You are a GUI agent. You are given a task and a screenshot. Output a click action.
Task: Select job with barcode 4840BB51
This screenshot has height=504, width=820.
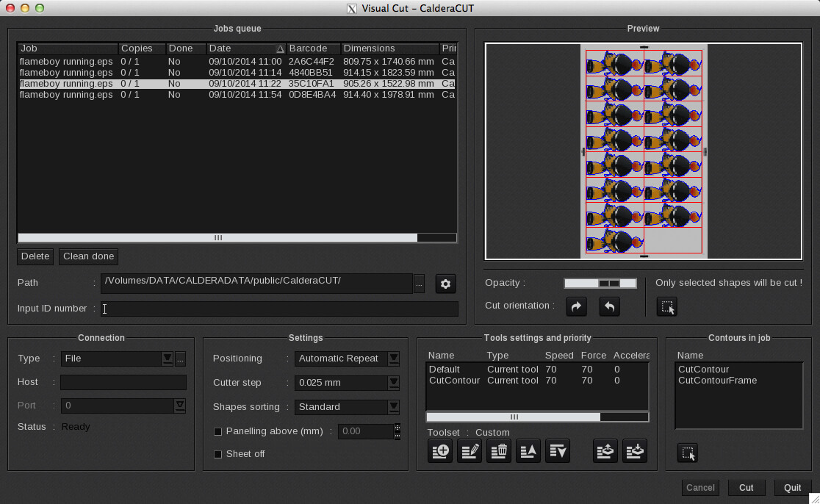click(237, 73)
